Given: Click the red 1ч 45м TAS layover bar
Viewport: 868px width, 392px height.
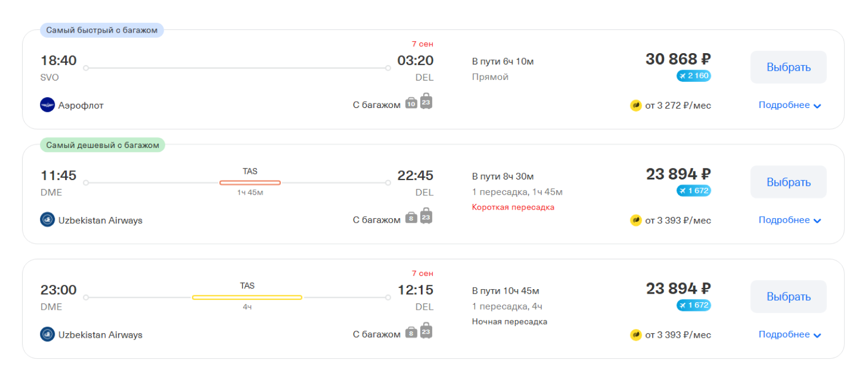Looking at the screenshot, I should click(x=250, y=183).
